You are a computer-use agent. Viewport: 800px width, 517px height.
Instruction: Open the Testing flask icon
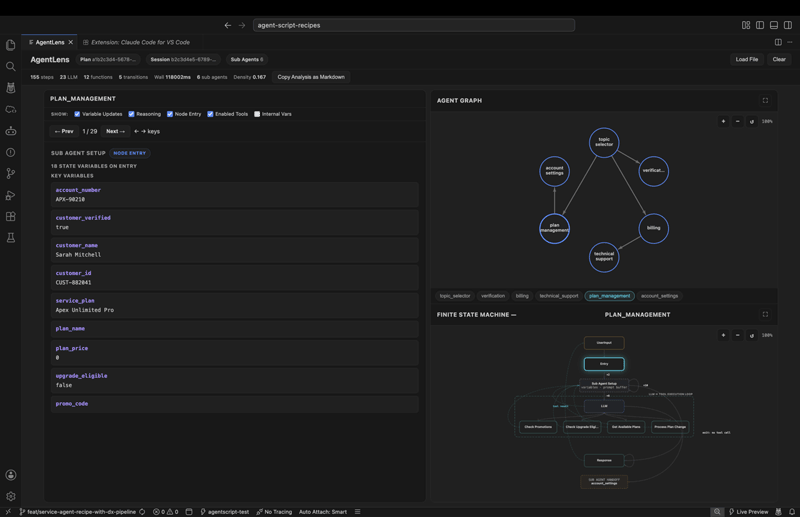point(10,237)
